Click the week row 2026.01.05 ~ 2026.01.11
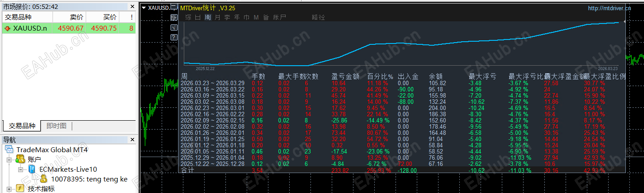The image size is (644, 193). [x=213, y=151]
